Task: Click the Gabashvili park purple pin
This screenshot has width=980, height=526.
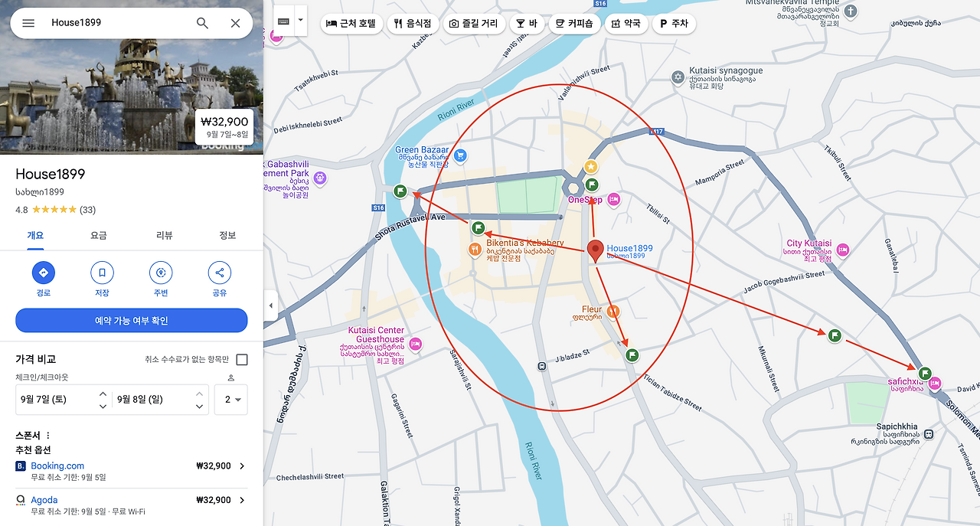Action: (x=320, y=178)
